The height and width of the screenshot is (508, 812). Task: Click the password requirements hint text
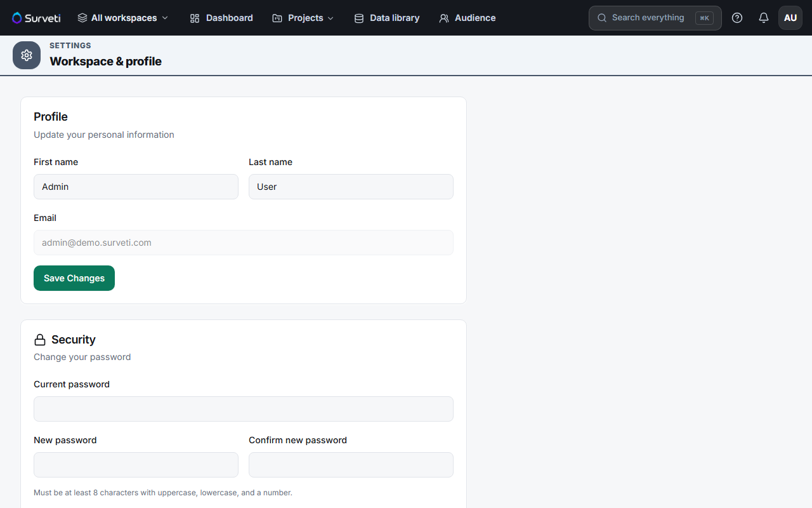pyautogui.click(x=163, y=493)
